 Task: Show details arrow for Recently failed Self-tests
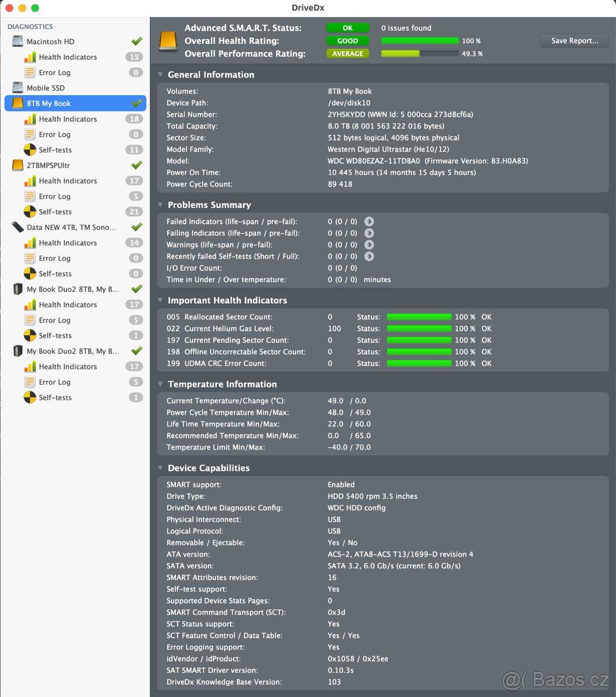369,256
